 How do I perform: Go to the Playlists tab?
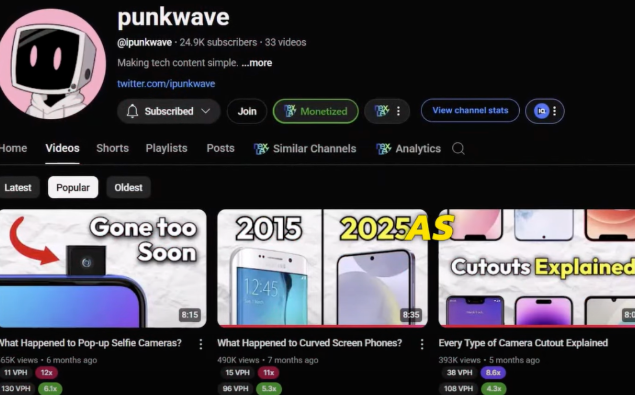166,148
